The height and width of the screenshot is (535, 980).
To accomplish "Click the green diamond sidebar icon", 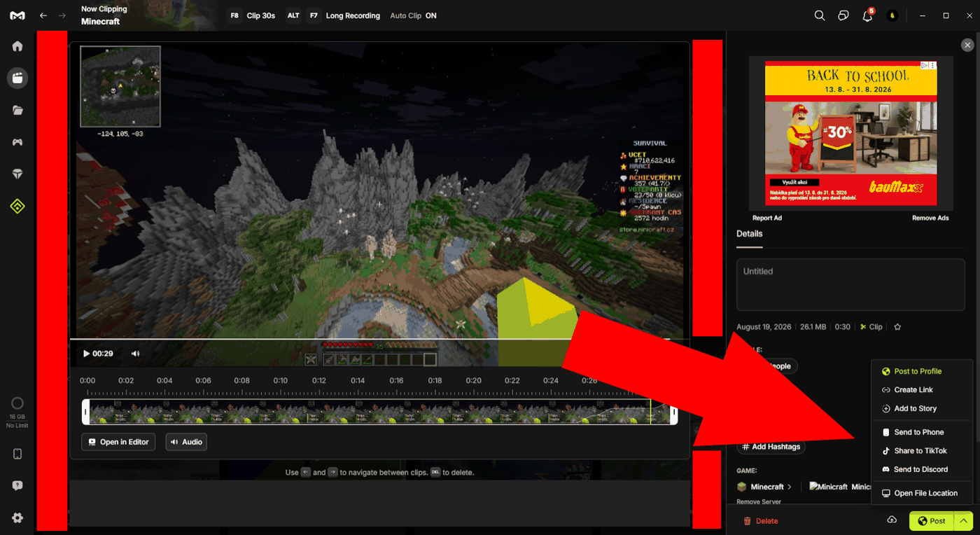I will (x=17, y=206).
